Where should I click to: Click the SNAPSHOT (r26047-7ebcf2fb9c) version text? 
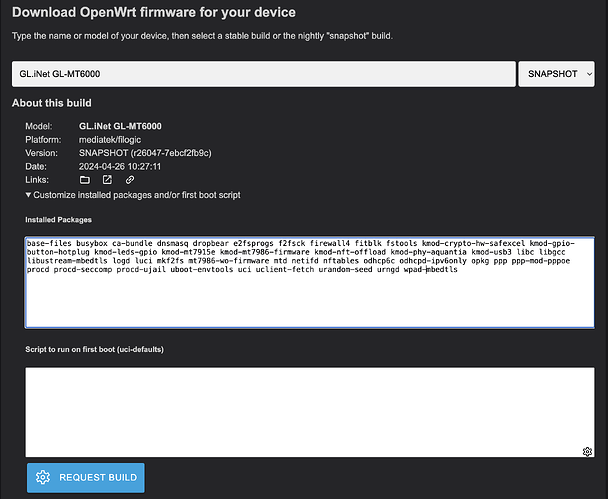pos(145,153)
